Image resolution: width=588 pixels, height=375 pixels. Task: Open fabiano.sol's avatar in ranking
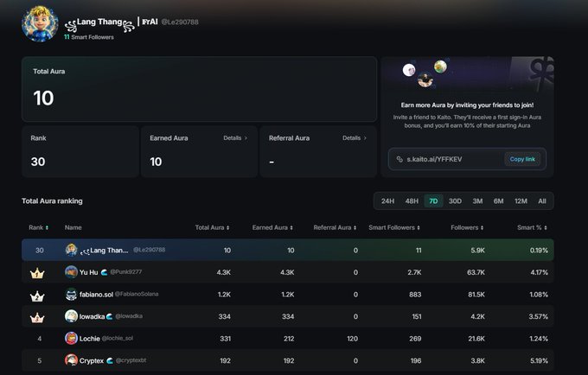tap(71, 294)
